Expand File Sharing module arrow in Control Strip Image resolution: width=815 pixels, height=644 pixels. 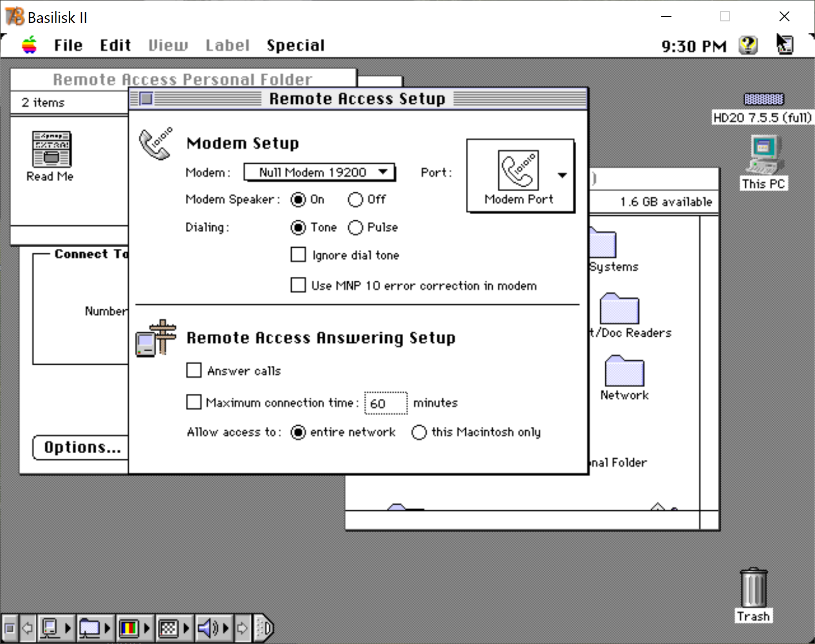pos(107,629)
